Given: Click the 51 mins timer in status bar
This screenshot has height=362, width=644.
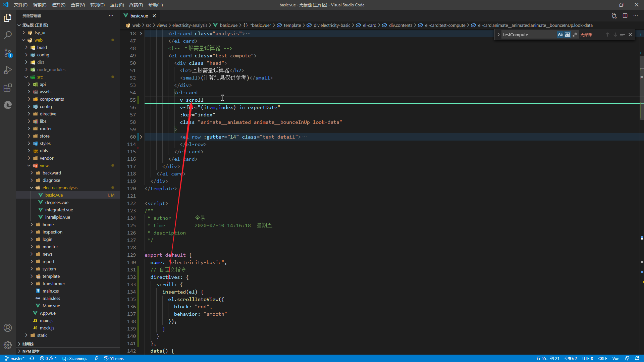Looking at the screenshot, I should click(114, 358).
